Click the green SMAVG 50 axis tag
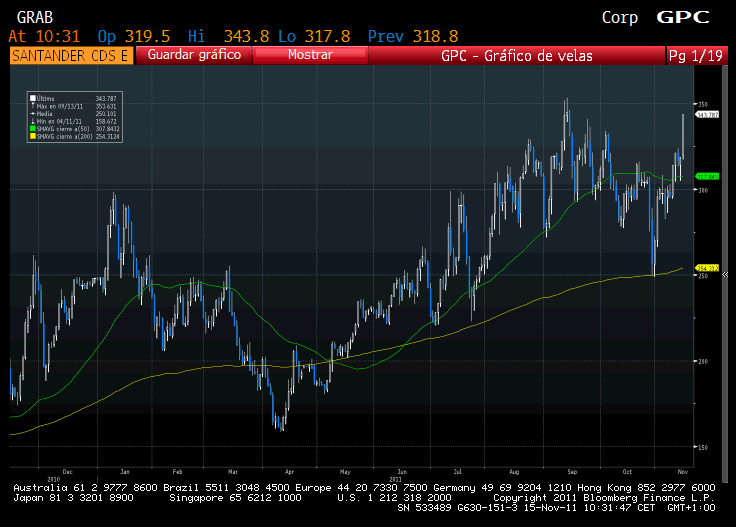 707,176
